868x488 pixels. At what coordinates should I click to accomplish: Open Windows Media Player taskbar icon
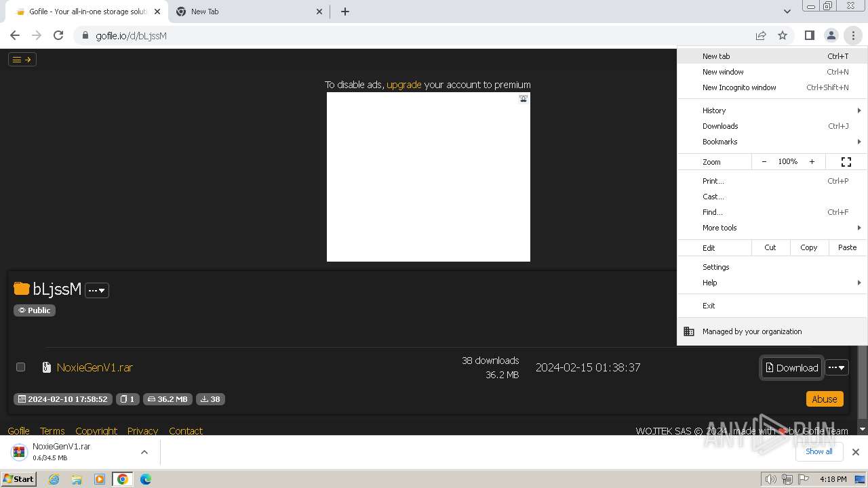(100, 479)
